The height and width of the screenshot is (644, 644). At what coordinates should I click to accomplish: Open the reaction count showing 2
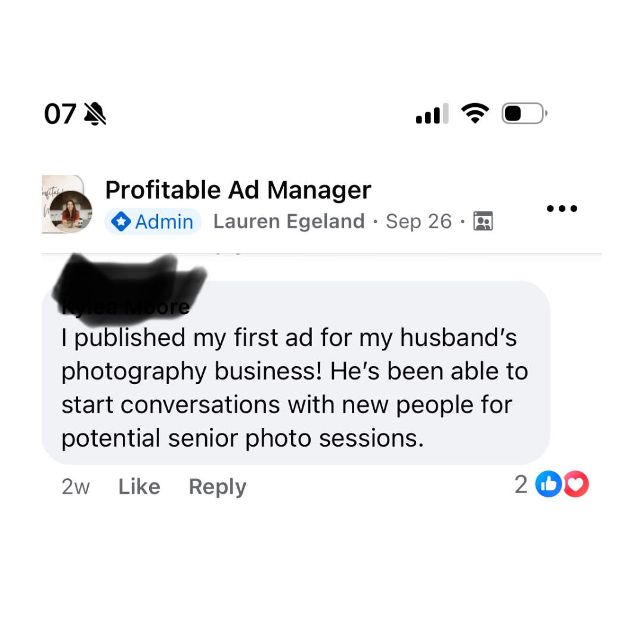pyautogui.click(x=521, y=484)
